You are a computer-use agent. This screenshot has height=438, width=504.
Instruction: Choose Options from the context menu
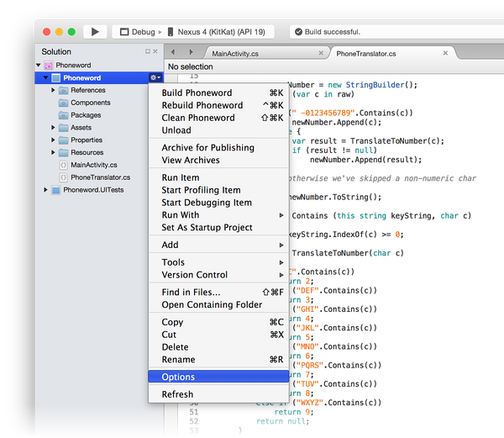point(178,377)
